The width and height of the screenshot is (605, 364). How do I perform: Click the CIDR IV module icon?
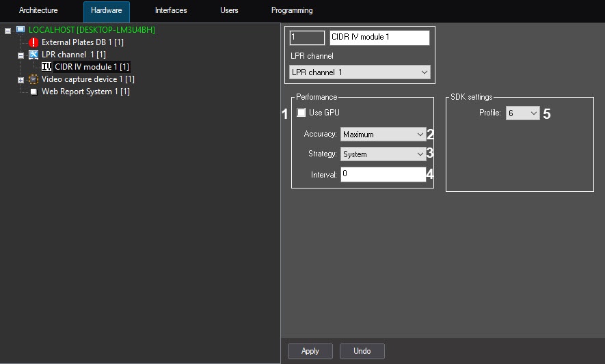[46, 67]
